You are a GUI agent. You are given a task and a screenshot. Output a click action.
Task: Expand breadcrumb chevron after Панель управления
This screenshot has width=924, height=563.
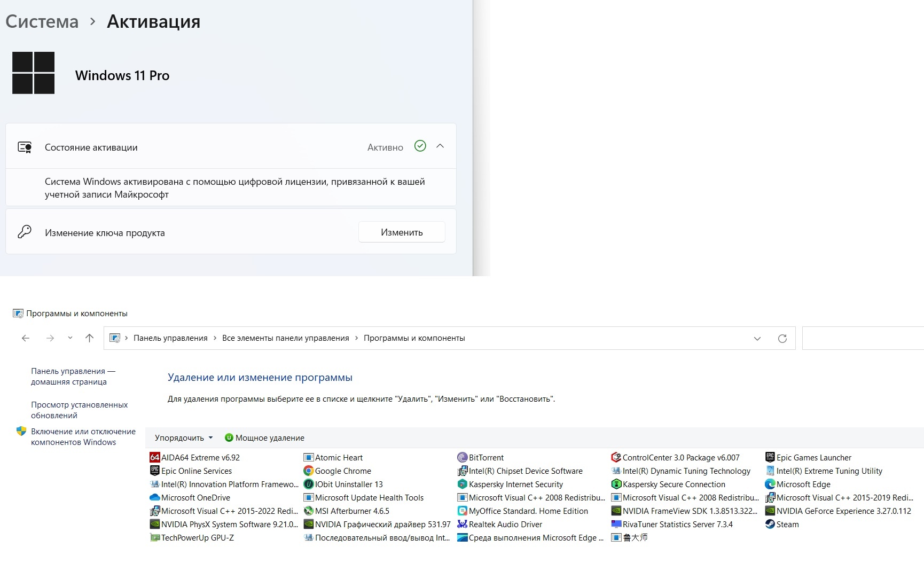(215, 338)
